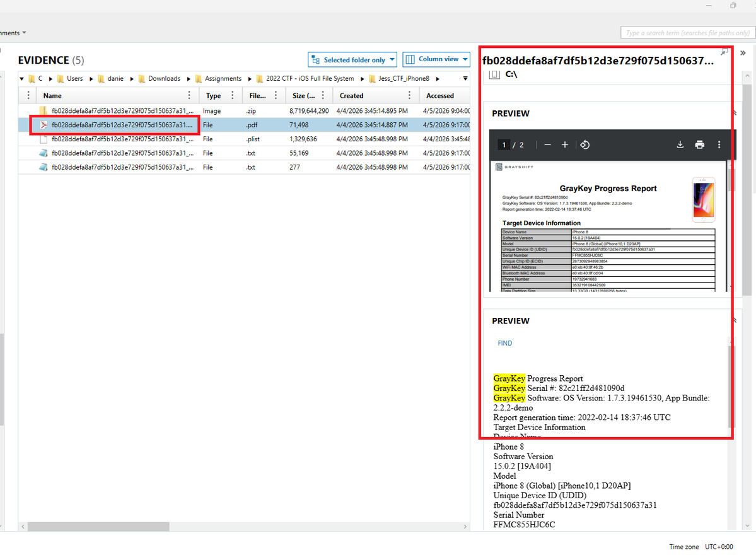Click the evidence list horizontal scrollbar
The height and width of the screenshot is (555, 756).
(x=98, y=527)
